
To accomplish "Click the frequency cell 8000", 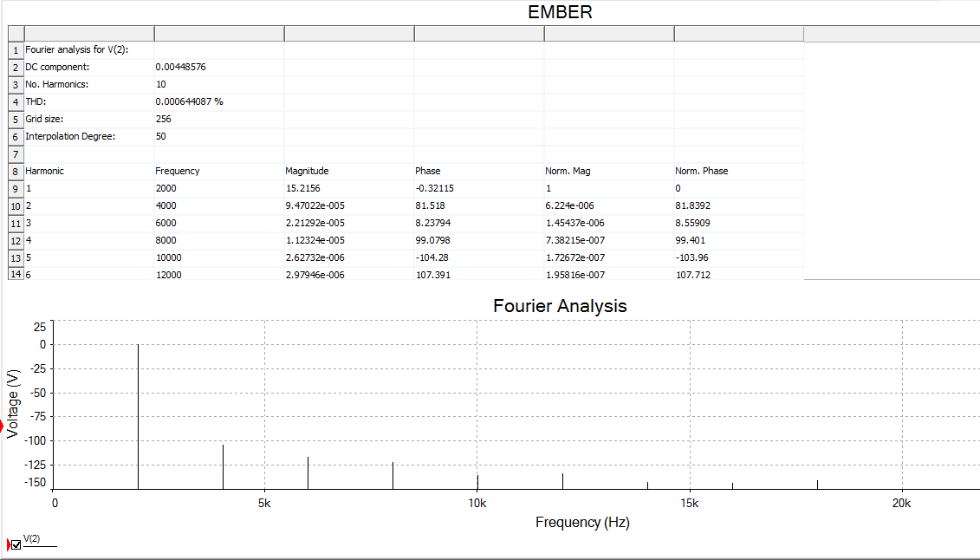I will [x=219, y=240].
